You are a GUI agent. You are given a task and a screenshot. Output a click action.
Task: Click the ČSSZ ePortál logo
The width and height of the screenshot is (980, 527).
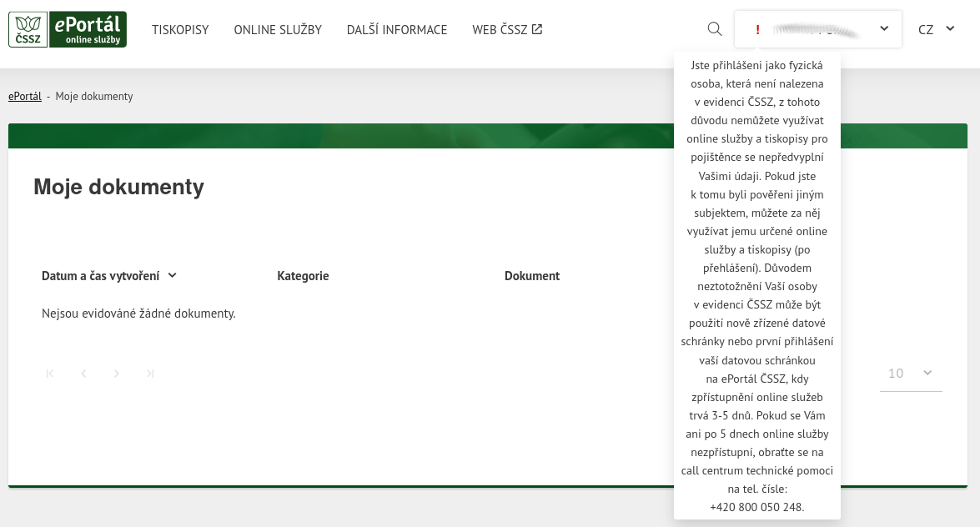pyautogui.click(x=68, y=29)
